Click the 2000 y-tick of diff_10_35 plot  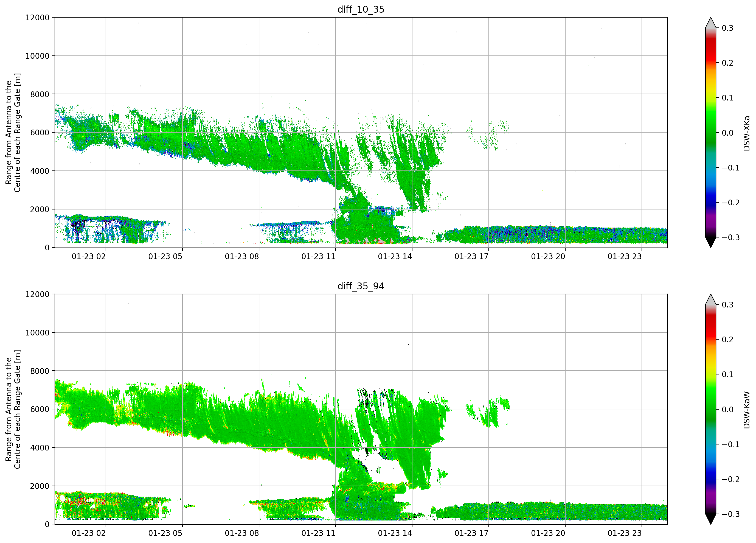[40, 209]
